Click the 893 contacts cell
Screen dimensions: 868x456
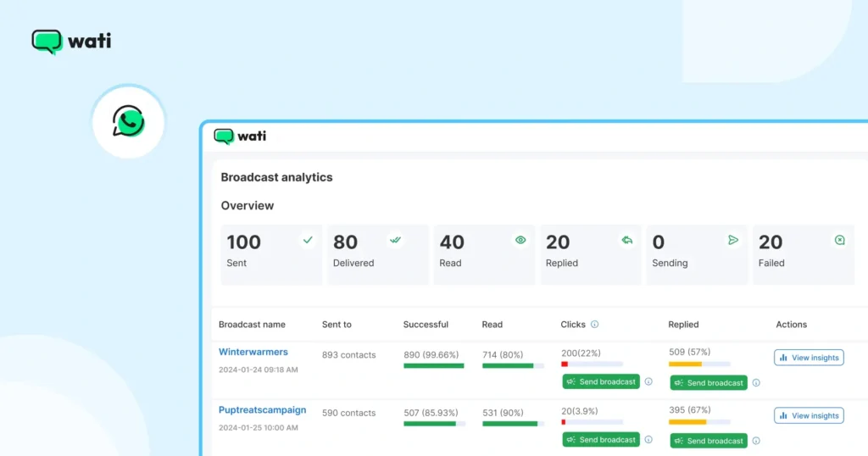point(348,355)
